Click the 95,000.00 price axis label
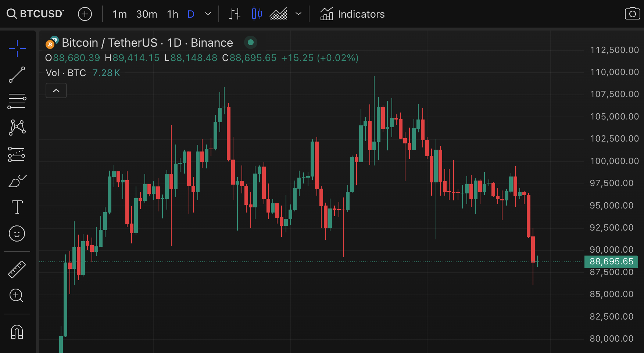Screen dimensions: 644x353 [x=612, y=206]
